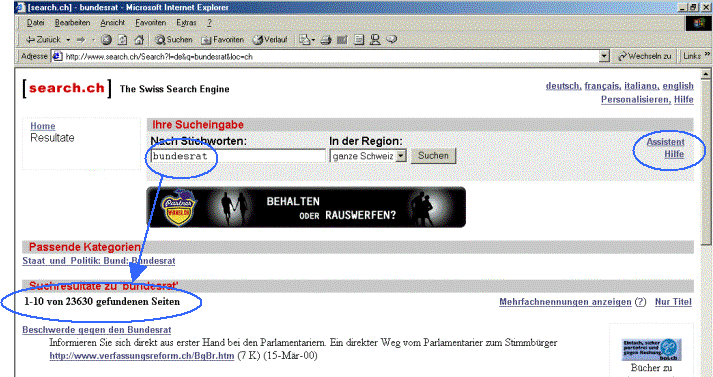This screenshot has width=713, height=377.
Task: Open category Staat und Politik: Bund: Bundesrat
Action: tap(99, 261)
